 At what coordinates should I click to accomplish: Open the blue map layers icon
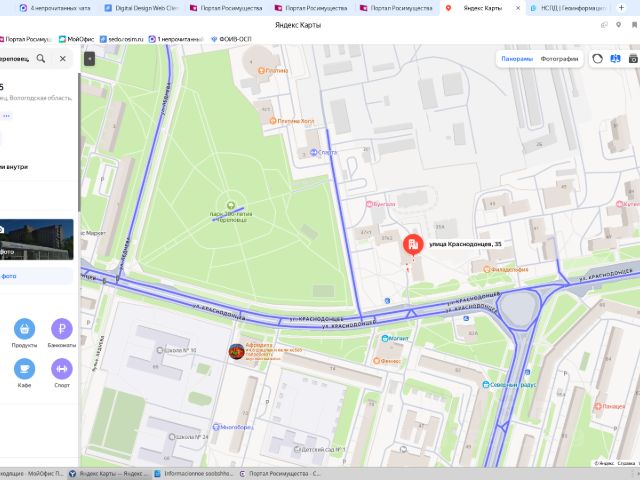[615, 59]
